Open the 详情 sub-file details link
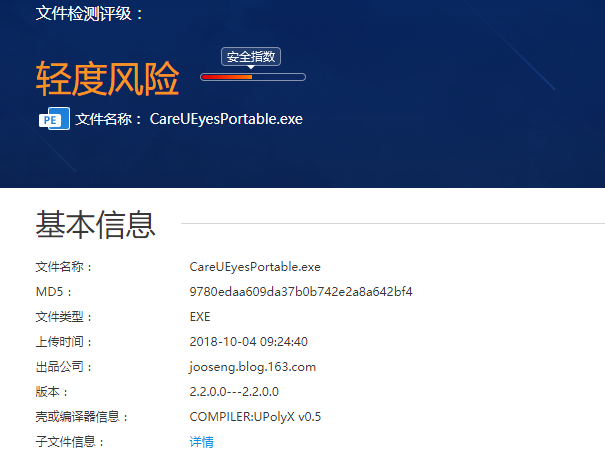 (201, 442)
